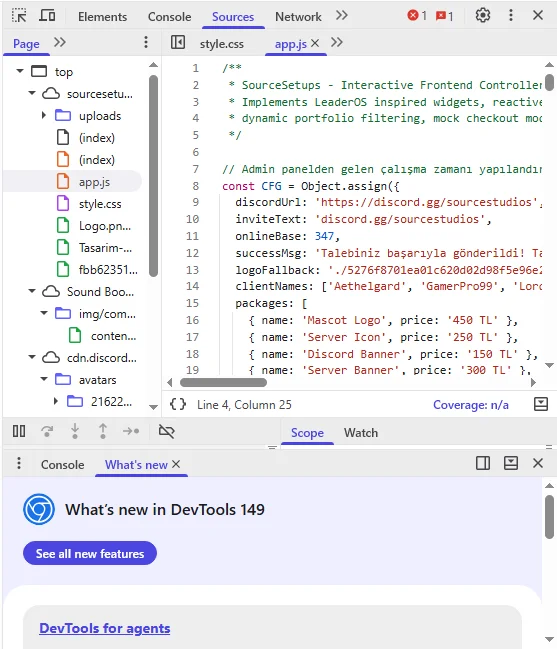The height and width of the screenshot is (649, 557).
Task: Switch to the Scope debugger tab
Action: [307, 433]
